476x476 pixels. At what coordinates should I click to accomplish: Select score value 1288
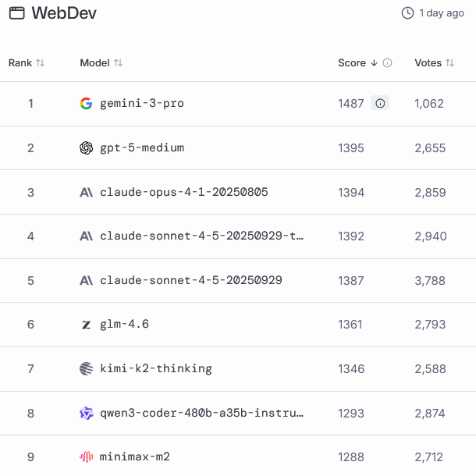pyautogui.click(x=351, y=457)
